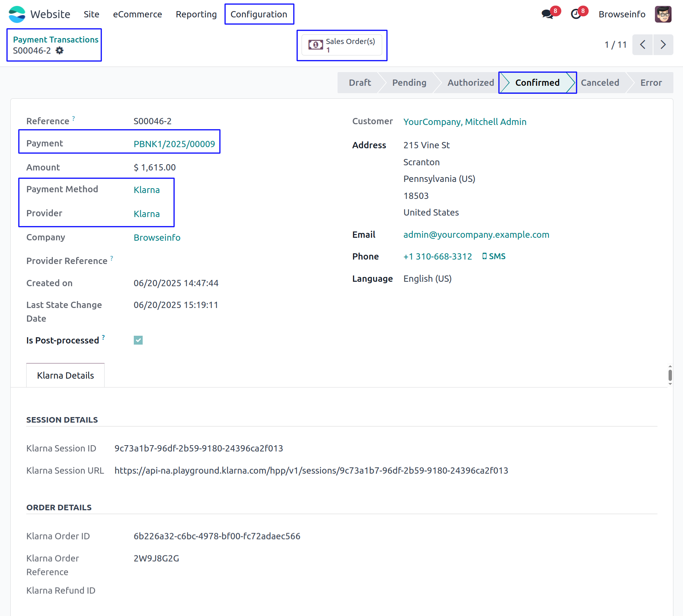Image resolution: width=683 pixels, height=616 pixels.
Task: Go back to Payment Transactions breadcrumb
Action: click(56, 40)
